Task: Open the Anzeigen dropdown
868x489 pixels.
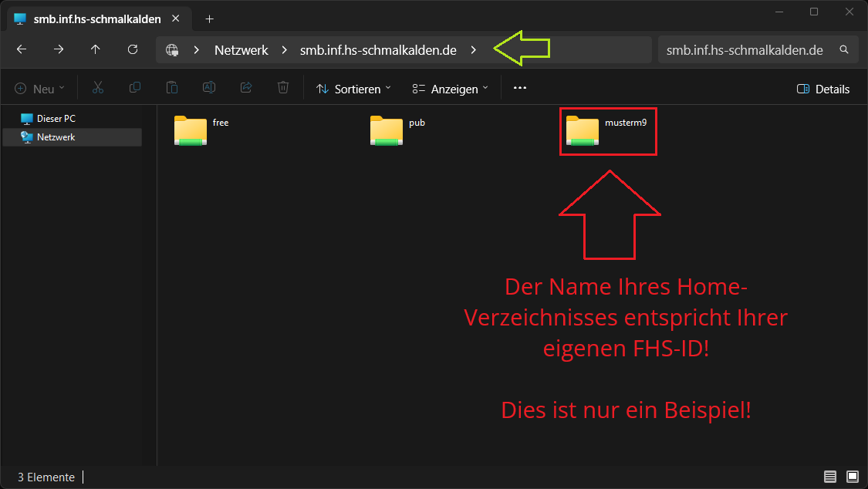Action: point(450,89)
